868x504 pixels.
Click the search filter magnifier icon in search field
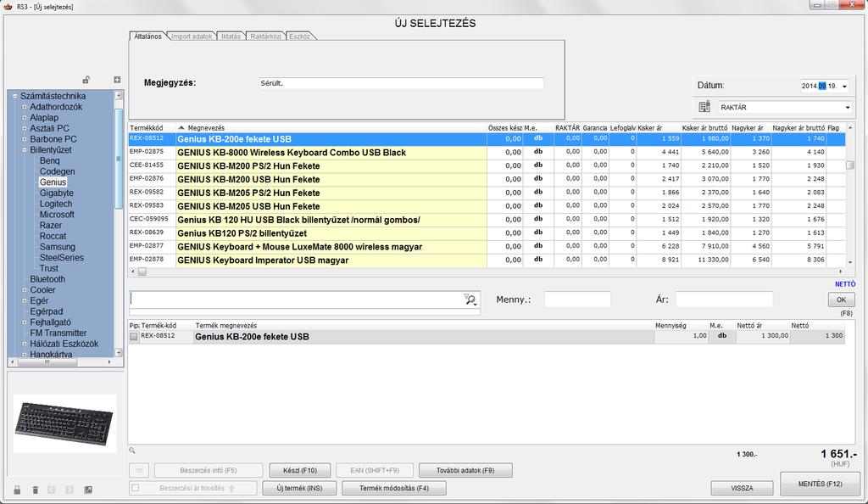click(470, 300)
